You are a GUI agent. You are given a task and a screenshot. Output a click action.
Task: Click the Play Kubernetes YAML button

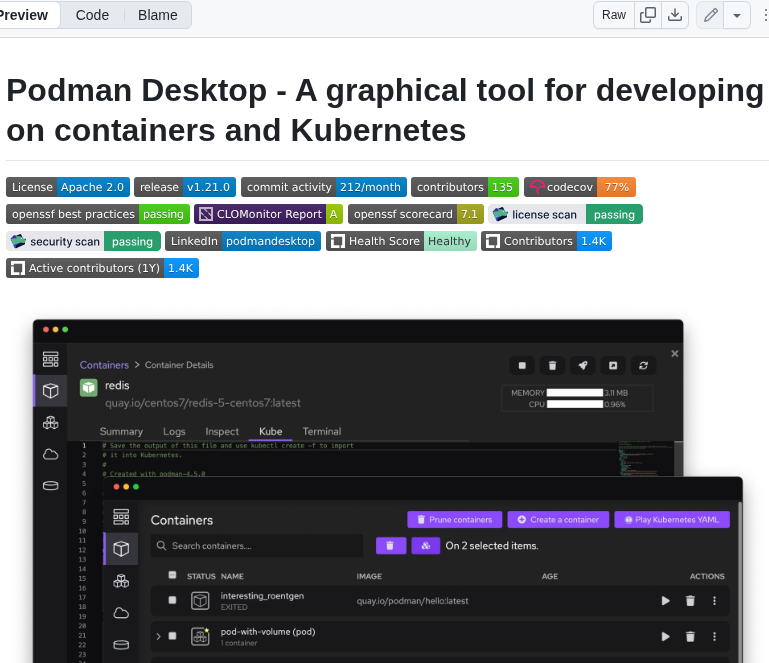tap(672, 520)
